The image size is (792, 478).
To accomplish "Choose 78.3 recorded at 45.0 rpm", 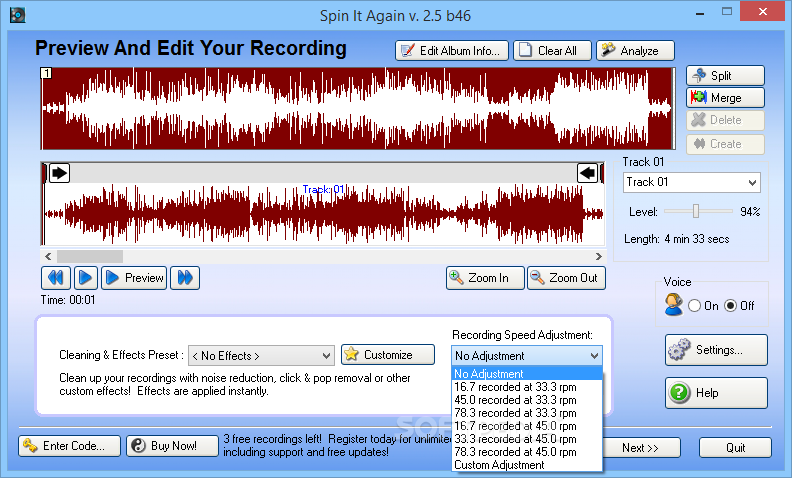I will [526, 452].
